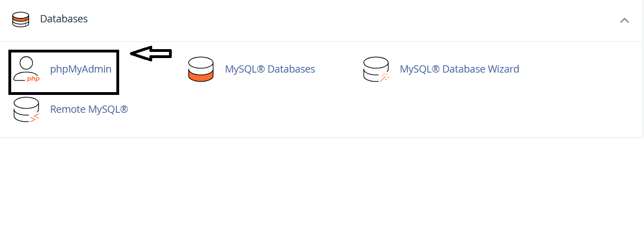
Task: Collapse the Databases section with the chevron
Action: (624, 21)
